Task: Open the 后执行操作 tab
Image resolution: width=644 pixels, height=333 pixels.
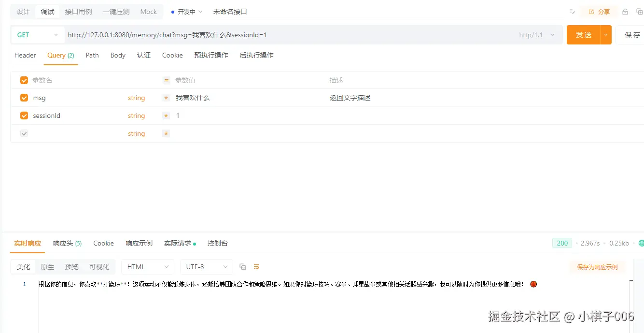Action: [256, 55]
